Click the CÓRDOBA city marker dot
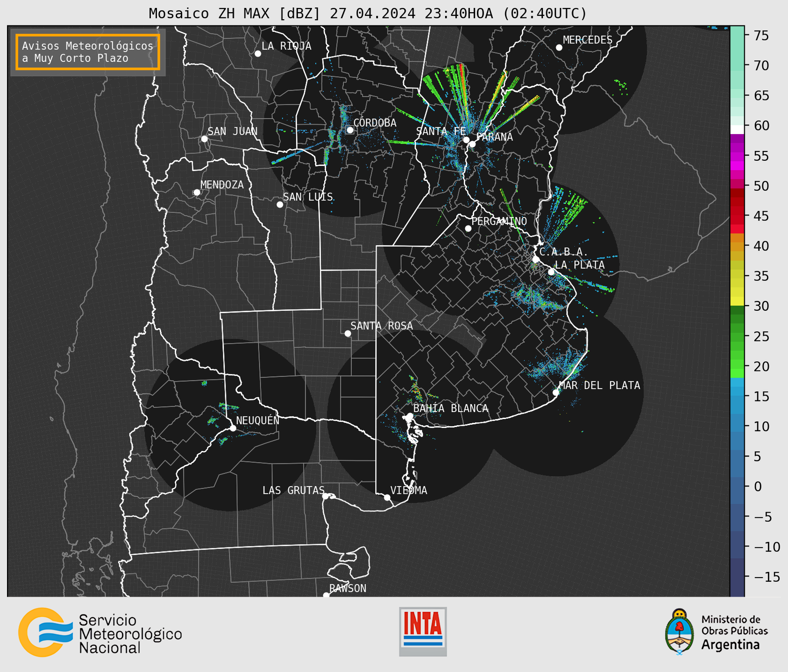The image size is (788, 672). [350, 130]
